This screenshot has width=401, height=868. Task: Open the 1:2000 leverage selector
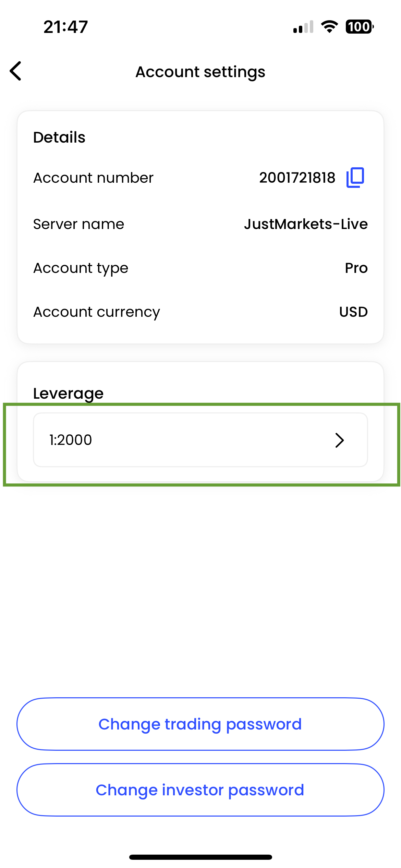[200, 440]
